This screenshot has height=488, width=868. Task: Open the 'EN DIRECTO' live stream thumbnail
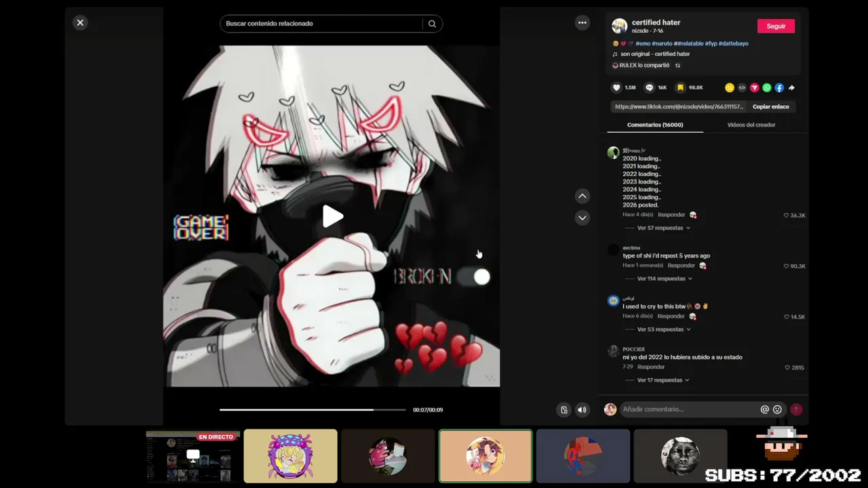tap(193, 456)
